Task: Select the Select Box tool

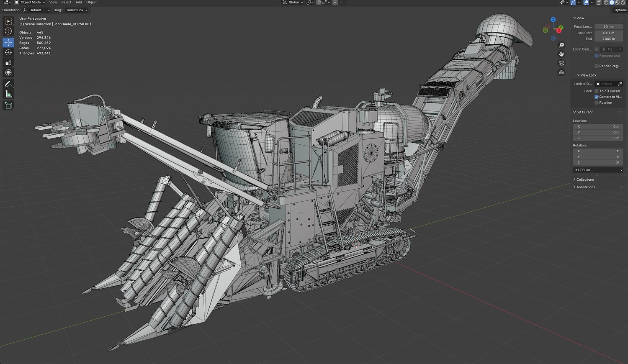Action: coord(8,21)
